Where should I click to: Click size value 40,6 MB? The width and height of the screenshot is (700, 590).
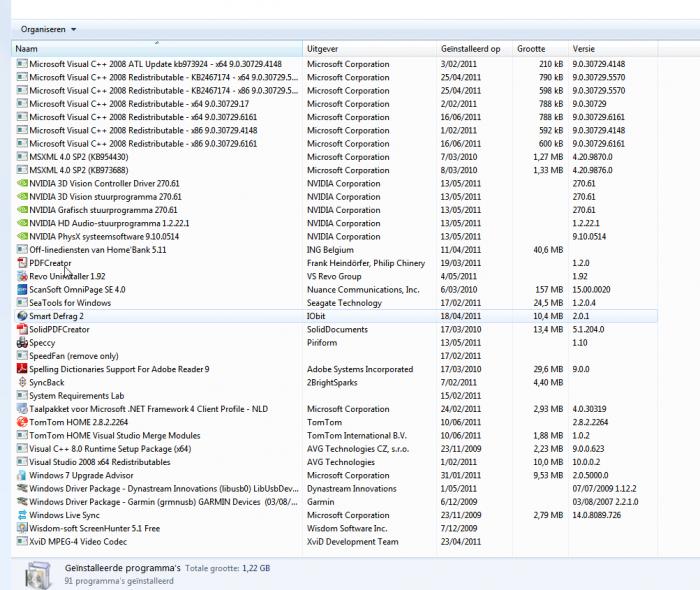(548, 250)
